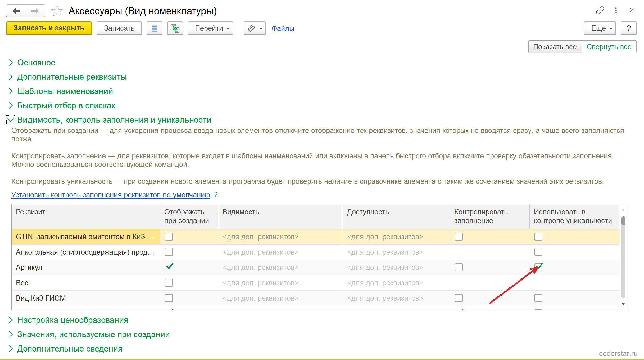Click Видимость cell in GTIN row
The height and width of the screenshot is (360, 644).
[280, 237]
